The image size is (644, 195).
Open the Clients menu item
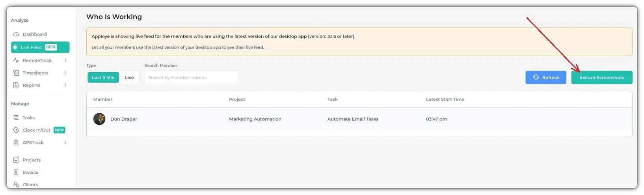(30, 185)
